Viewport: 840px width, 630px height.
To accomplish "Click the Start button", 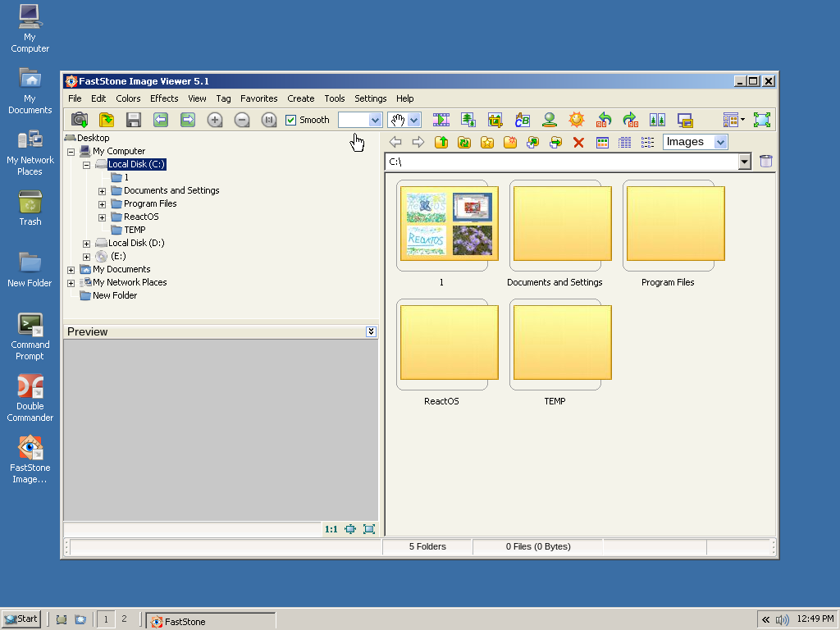I will pos(21,619).
